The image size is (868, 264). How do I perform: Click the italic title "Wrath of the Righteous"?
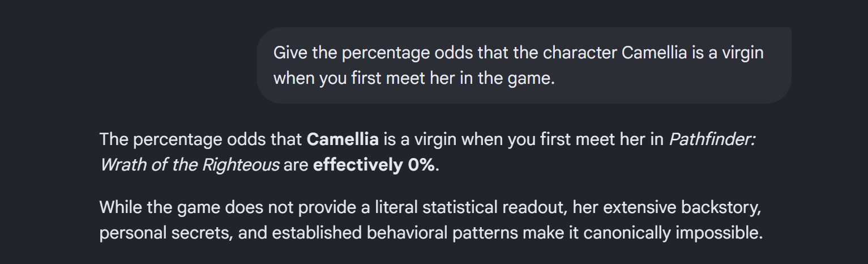pyautogui.click(x=189, y=165)
